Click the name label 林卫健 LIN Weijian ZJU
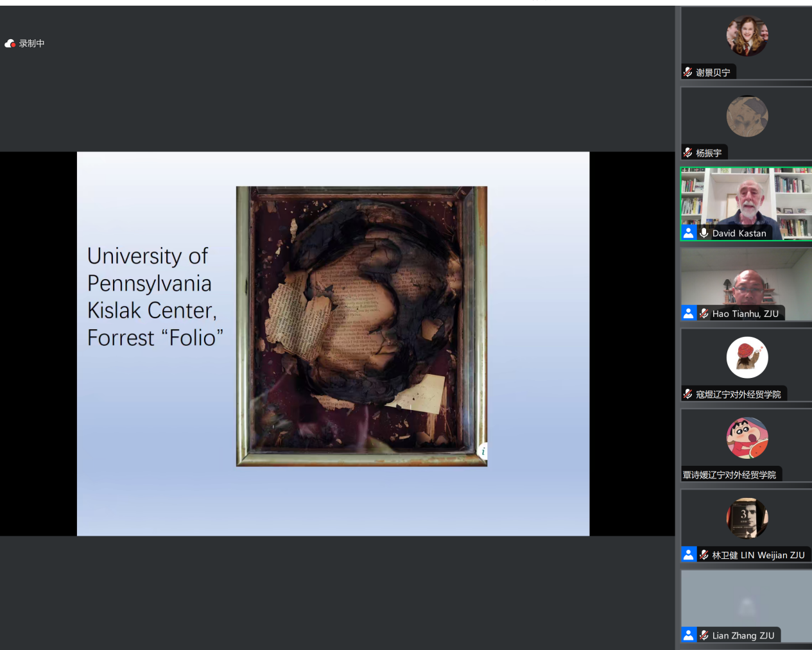 tap(758, 555)
